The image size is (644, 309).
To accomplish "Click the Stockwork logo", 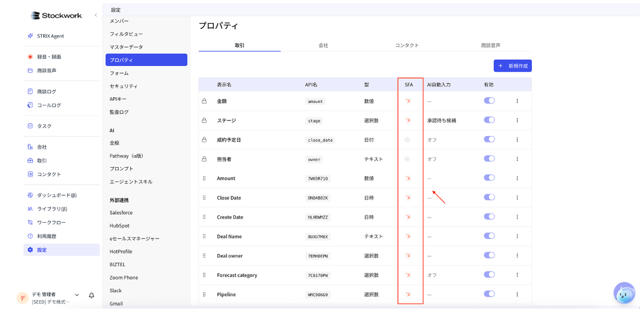I will tap(56, 16).
